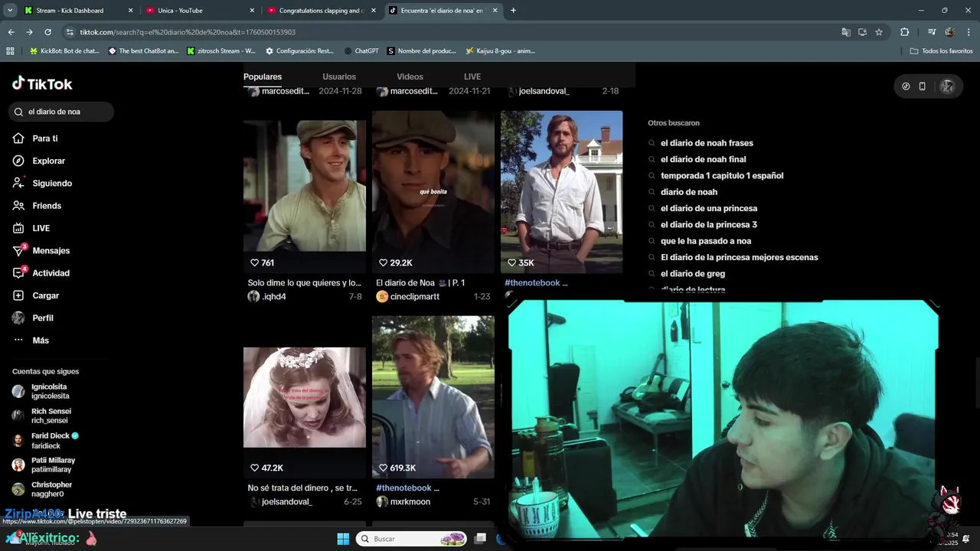Select 'que le ha pasado a noa' suggestion

[706, 241]
